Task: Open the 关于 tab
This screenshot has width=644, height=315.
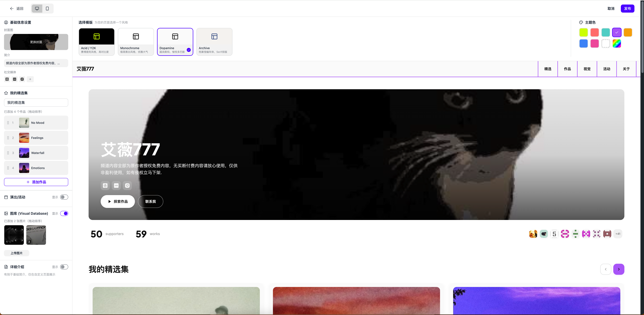Action: pos(626,69)
